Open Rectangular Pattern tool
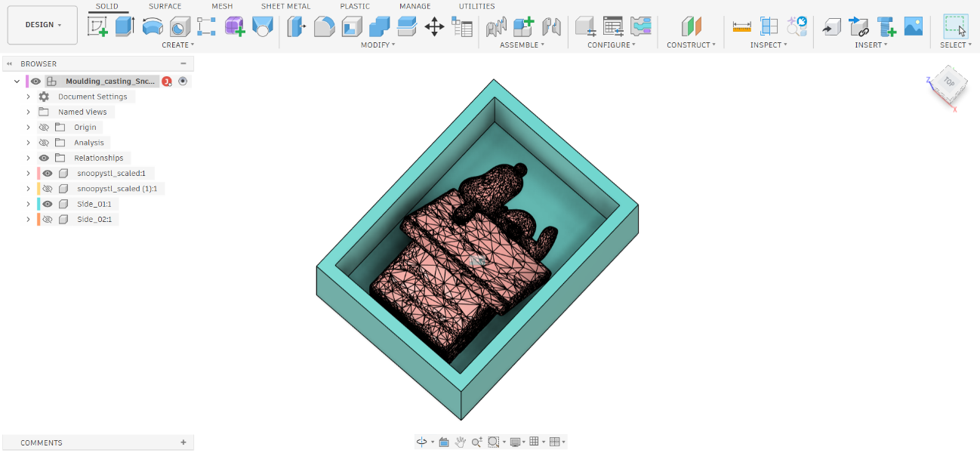 click(207, 27)
